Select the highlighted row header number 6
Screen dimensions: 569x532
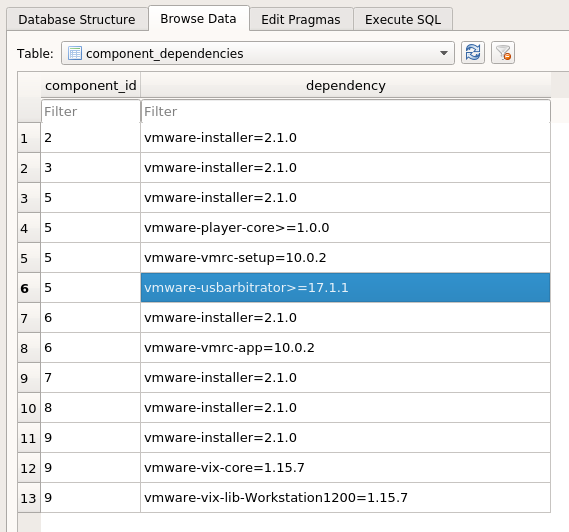29,288
